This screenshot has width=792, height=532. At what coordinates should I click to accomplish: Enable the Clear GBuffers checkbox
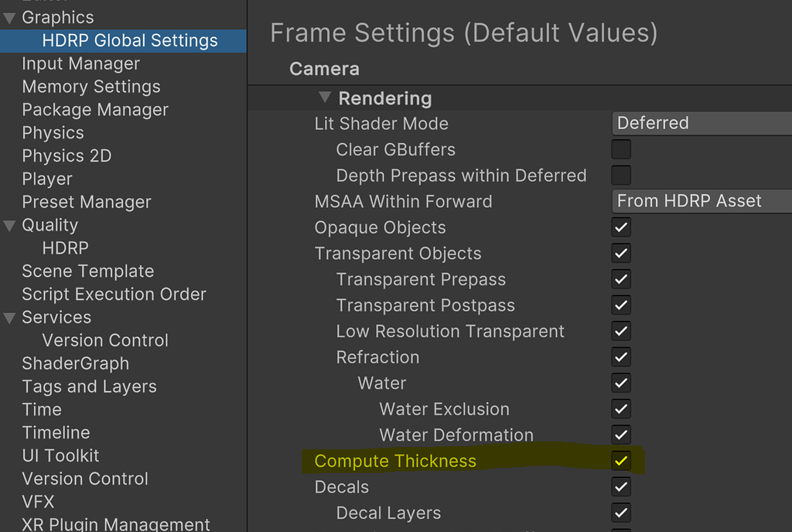tap(621, 149)
